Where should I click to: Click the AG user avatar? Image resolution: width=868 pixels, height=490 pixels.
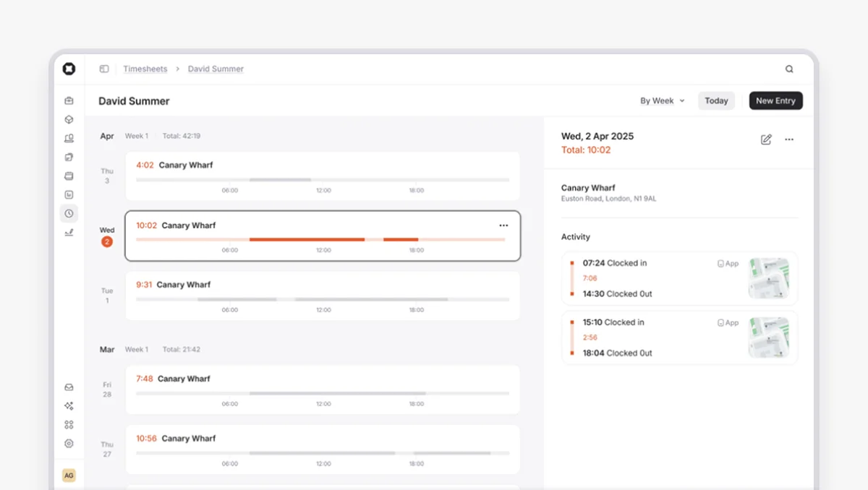tap(69, 475)
